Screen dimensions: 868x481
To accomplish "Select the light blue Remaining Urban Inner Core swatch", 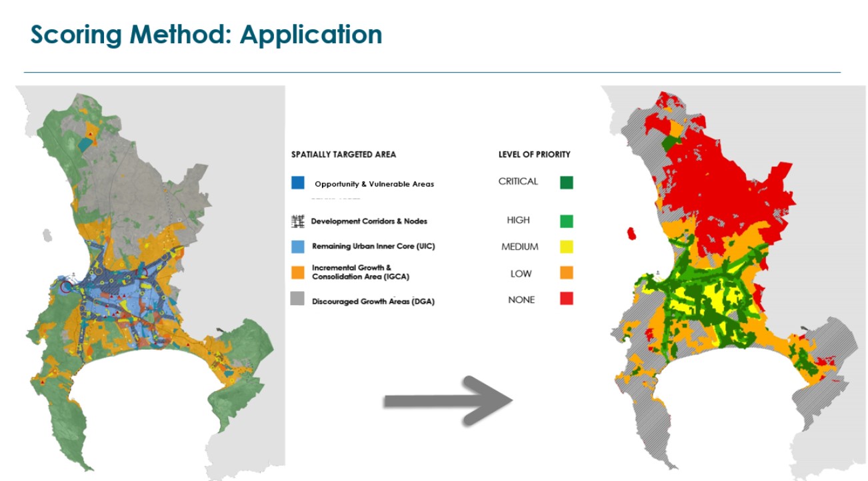I will pos(298,246).
